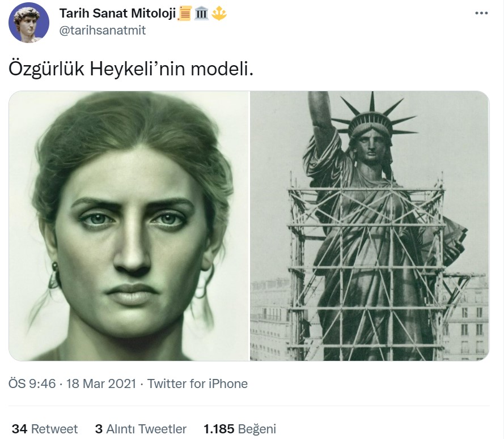
Task: Click the tweet text Özgürlük Heykeli'nin modeli
Action: pos(131,69)
